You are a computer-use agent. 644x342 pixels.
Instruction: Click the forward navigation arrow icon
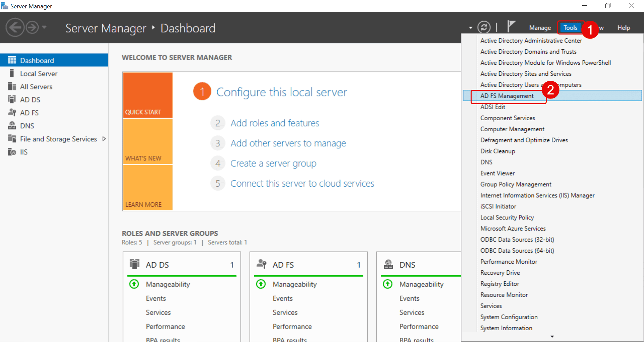(x=32, y=27)
